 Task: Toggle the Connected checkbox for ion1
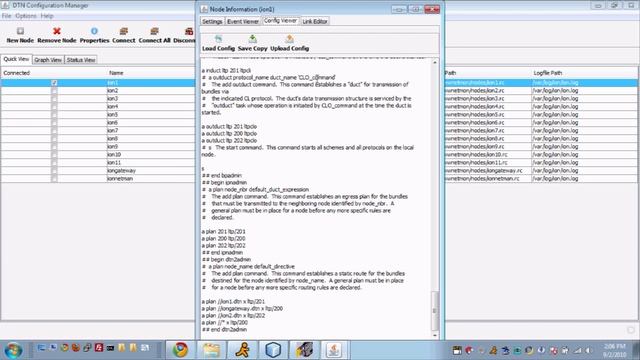click(x=54, y=83)
